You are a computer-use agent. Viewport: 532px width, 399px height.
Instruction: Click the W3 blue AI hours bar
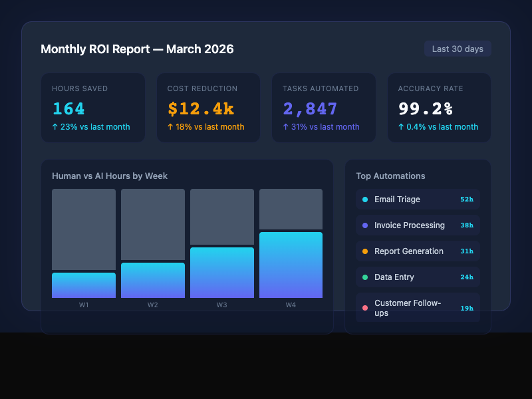click(x=222, y=273)
